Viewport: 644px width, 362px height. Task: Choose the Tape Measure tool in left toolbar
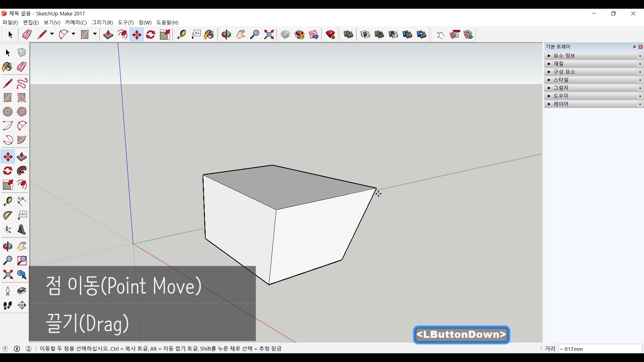coord(7,201)
